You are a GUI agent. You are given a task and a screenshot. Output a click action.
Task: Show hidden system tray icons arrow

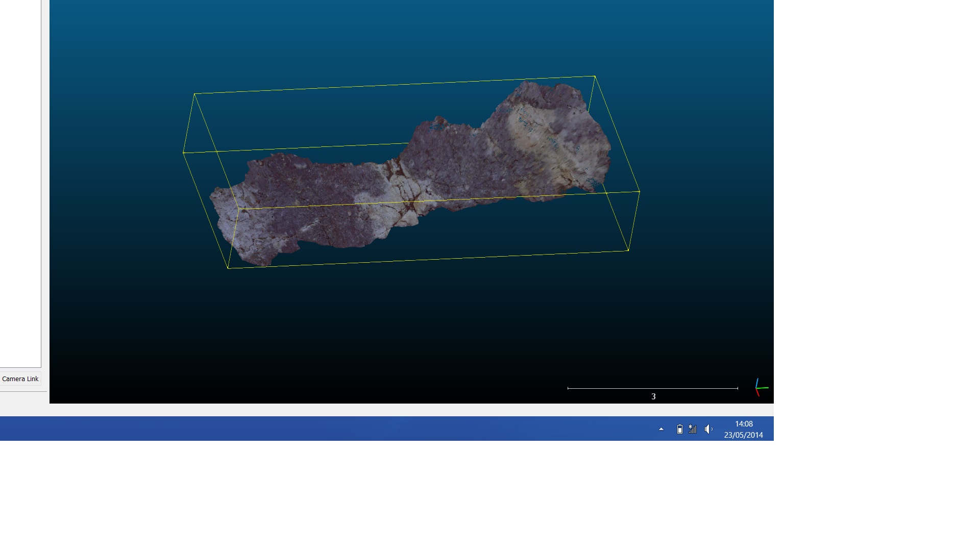pos(661,429)
